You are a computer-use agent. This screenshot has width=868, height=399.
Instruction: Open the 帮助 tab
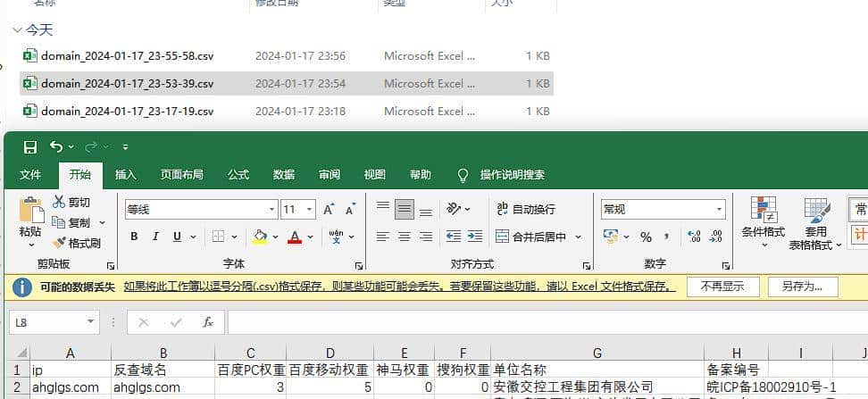421,175
